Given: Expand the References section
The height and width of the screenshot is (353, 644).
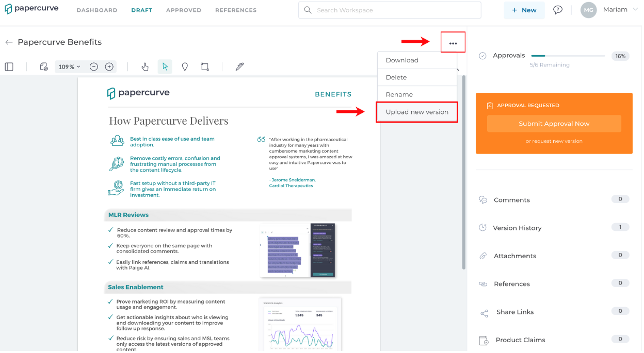Looking at the screenshot, I should (x=554, y=284).
